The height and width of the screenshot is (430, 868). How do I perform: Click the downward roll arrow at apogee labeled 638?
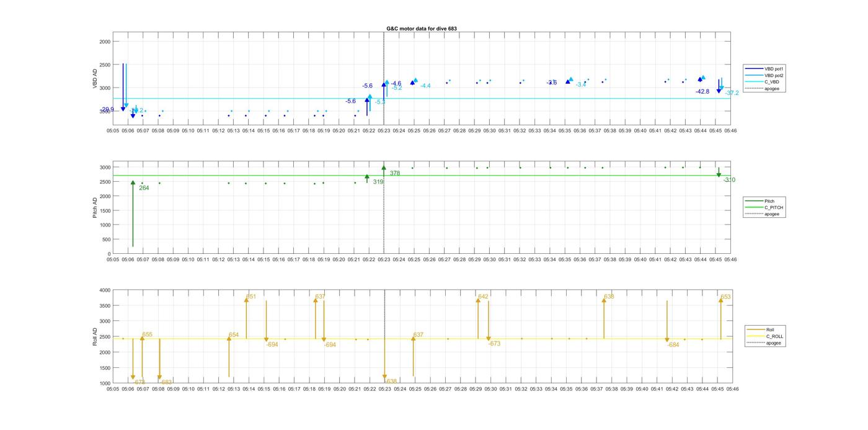(x=385, y=358)
